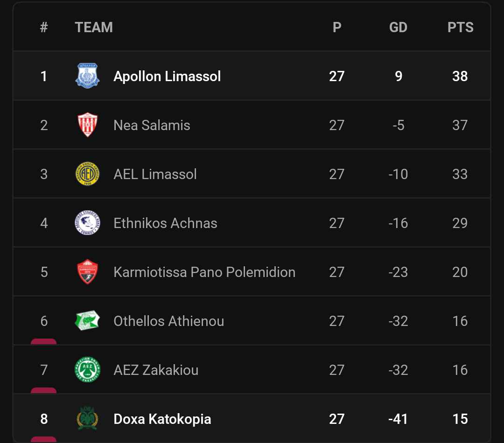Click the # rank column header
Image resolution: width=504 pixels, height=443 pixels.
44,28
